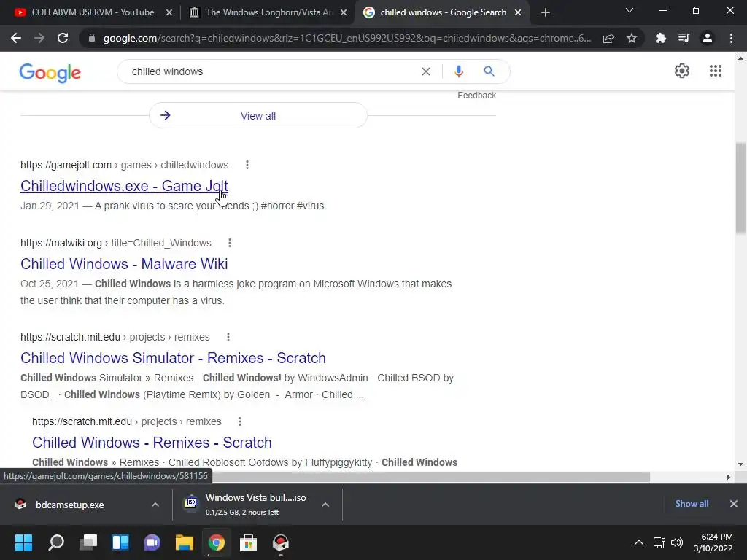Open volume icon in system tray
Viewport: 747px width, 560px height.
pos(676,542)
